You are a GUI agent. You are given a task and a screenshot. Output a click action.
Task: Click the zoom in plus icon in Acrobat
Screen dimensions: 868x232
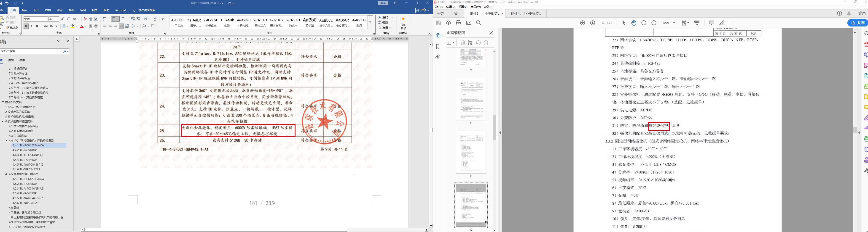pyautogui.click(x=654, y=23)
